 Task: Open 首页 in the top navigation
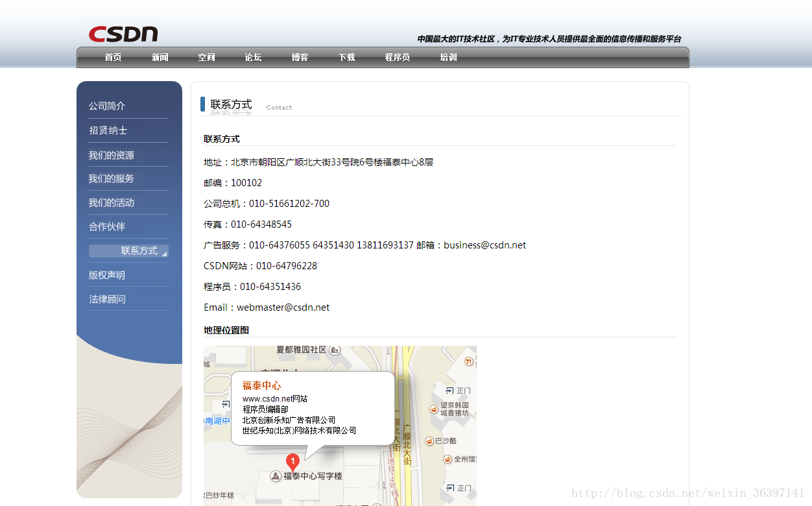pyautogui.click(x=113, y=57)
